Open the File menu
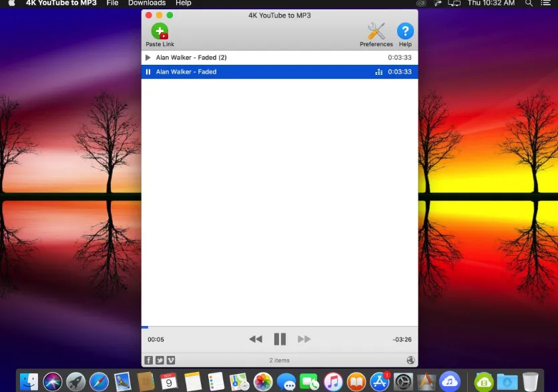Viewport: 558px width, 392px height. 112,3
